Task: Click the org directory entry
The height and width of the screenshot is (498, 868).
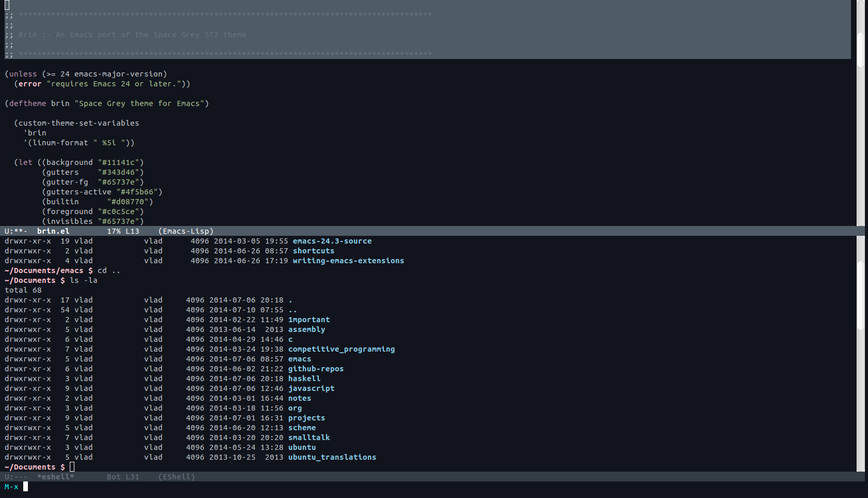Action: tap(295, 408)
